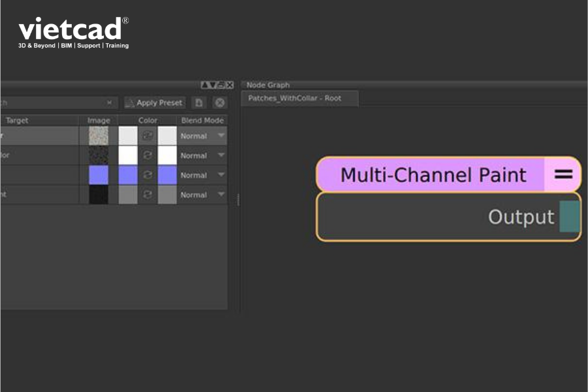Screen dimensions: 588x392
Task: Pick the left blue color swatch
Action: tap(128, 175)
